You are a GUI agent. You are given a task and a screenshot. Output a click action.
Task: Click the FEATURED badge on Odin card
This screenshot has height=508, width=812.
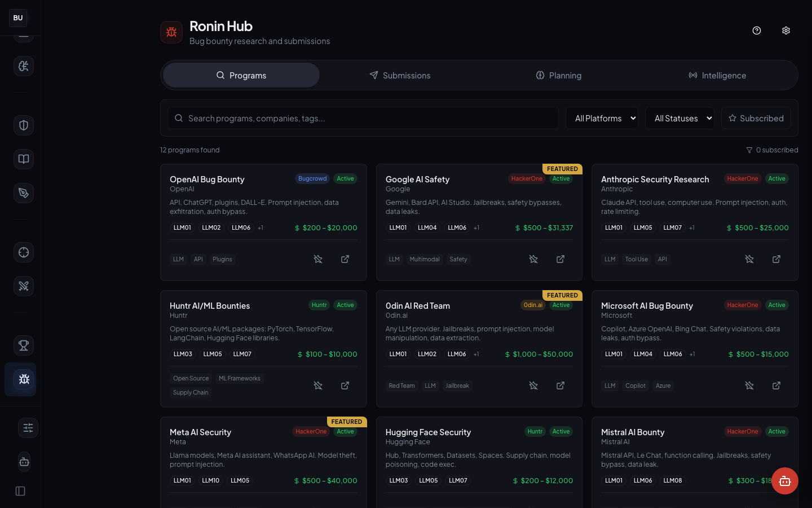562,295
